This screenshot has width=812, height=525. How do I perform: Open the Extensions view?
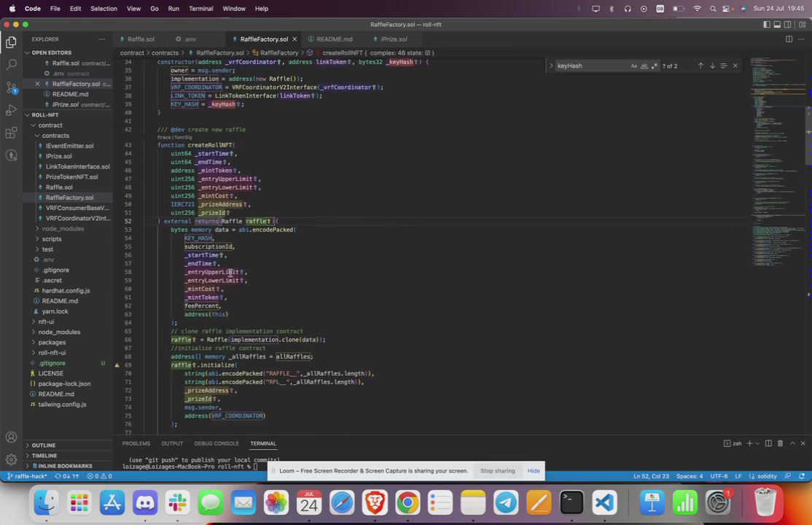[11, 133]
